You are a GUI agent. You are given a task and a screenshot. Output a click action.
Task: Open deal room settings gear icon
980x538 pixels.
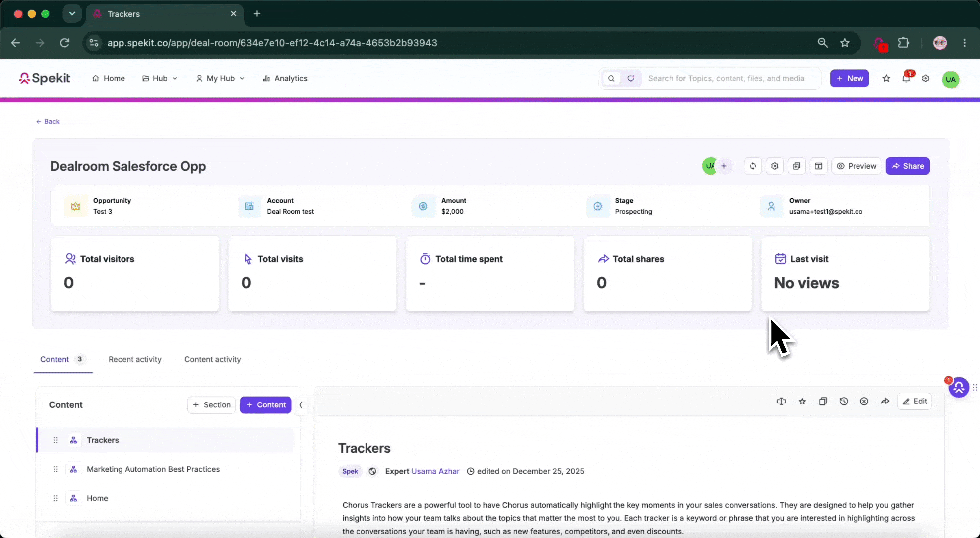775,166
